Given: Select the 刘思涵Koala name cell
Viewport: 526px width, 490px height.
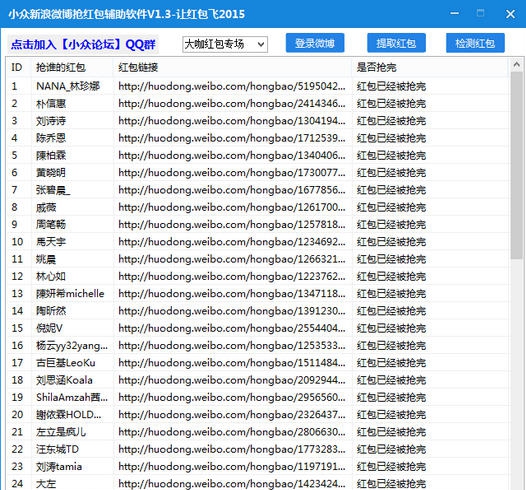Looking at the screenshot, I should [x=64, y=380].
